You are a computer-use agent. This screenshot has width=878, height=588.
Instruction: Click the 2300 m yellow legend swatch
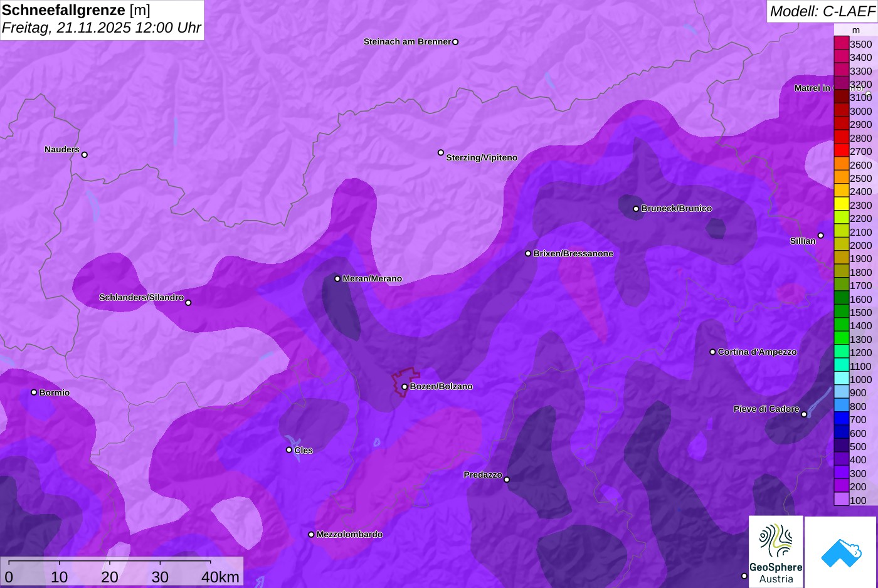[x=841, y=204]
